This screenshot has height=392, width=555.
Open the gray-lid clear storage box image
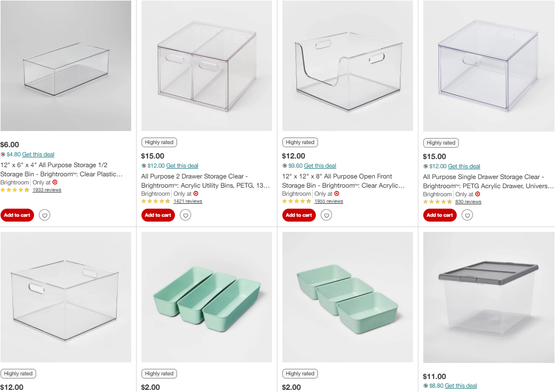pyautogui.click(x=489, y=297)
